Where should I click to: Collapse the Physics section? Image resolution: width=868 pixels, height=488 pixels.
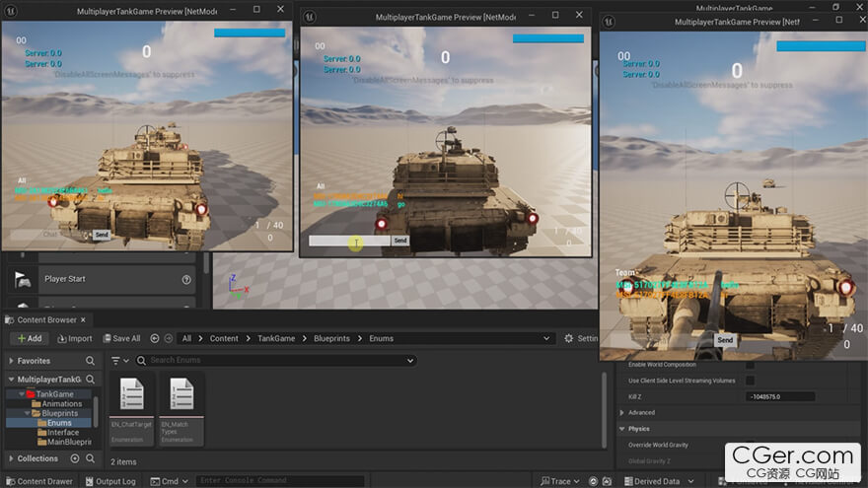pyautogui.click(x=622, y=429)
